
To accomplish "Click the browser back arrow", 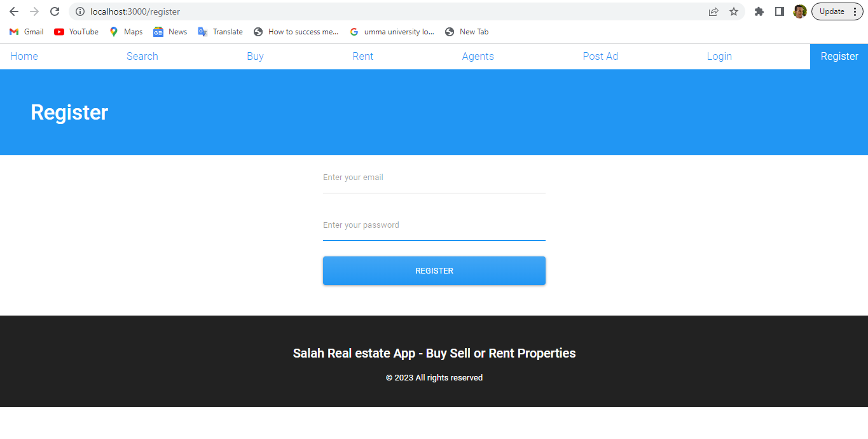I will click(14, 11).
